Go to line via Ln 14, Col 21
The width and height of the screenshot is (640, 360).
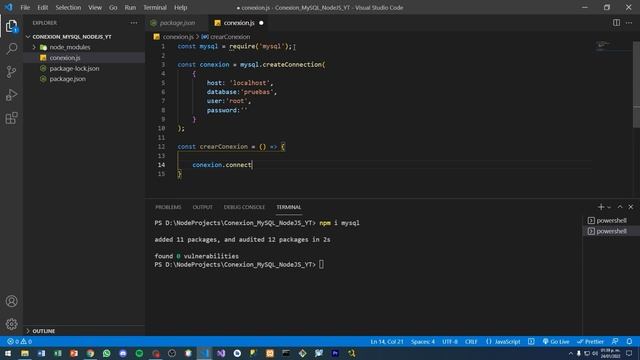387,342
